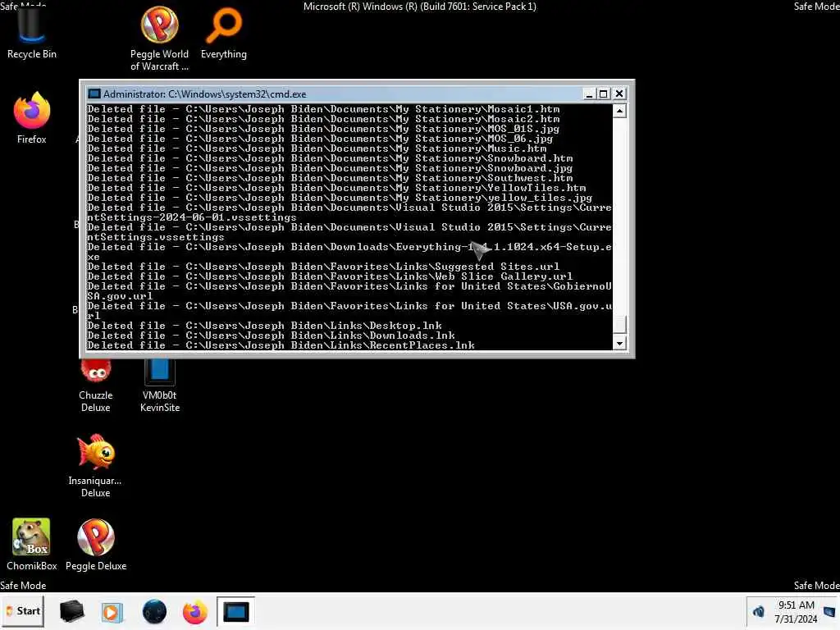The image size is (840, 630).
Task: Open the VM0b0t KevinSite desktop icon
Action: click(x=160, y=385)
